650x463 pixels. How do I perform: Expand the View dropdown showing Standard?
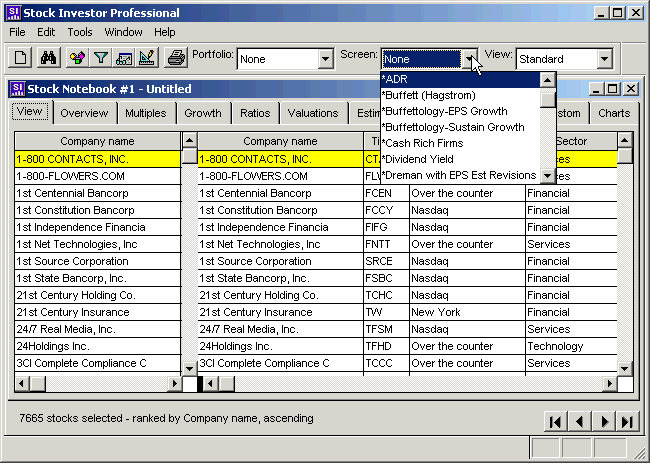pyautogui.click(x=603, y=59)
